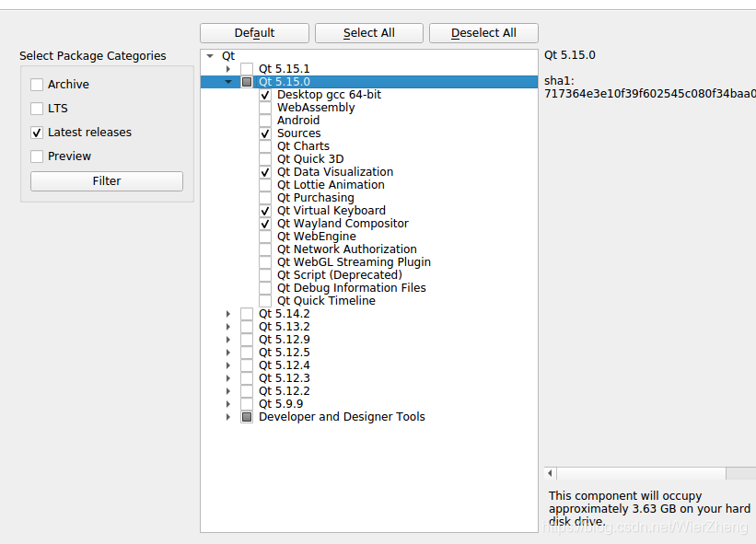Enable the Android component

pos(264,120)
